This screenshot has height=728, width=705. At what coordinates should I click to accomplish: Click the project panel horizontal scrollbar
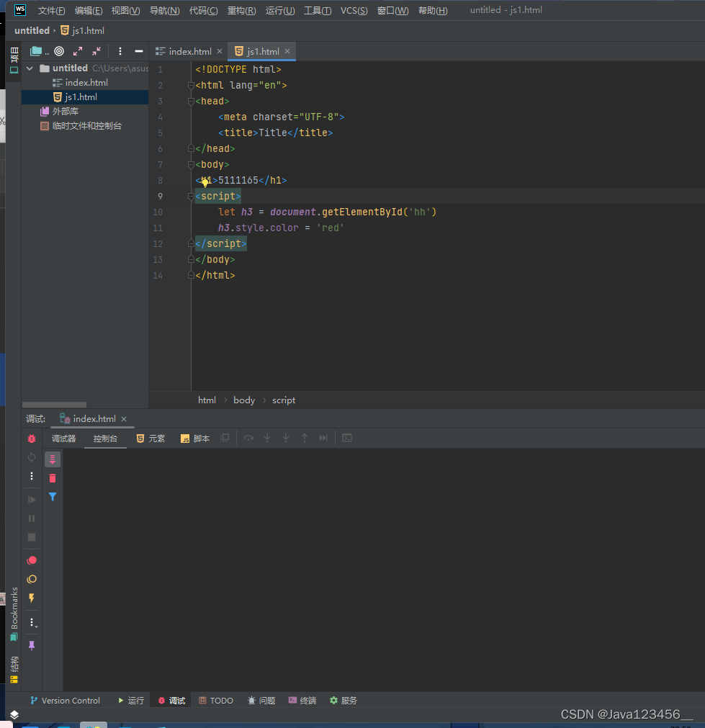point(54,405)
